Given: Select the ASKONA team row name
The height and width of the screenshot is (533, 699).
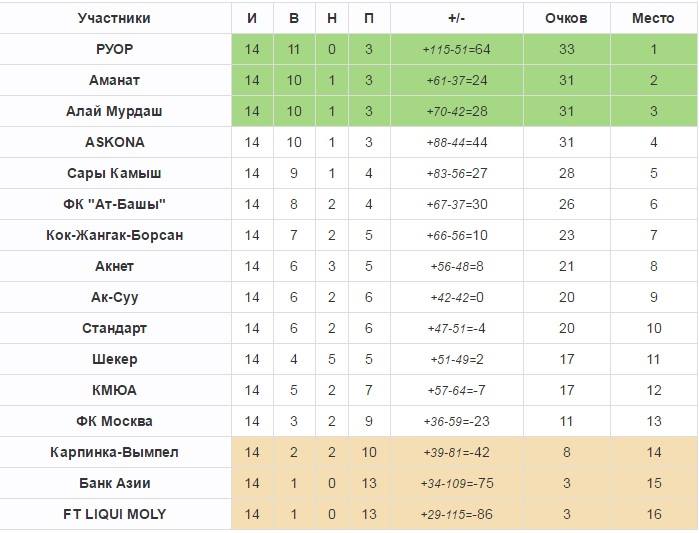Looking at the screenshot, I should click(114, 142).
